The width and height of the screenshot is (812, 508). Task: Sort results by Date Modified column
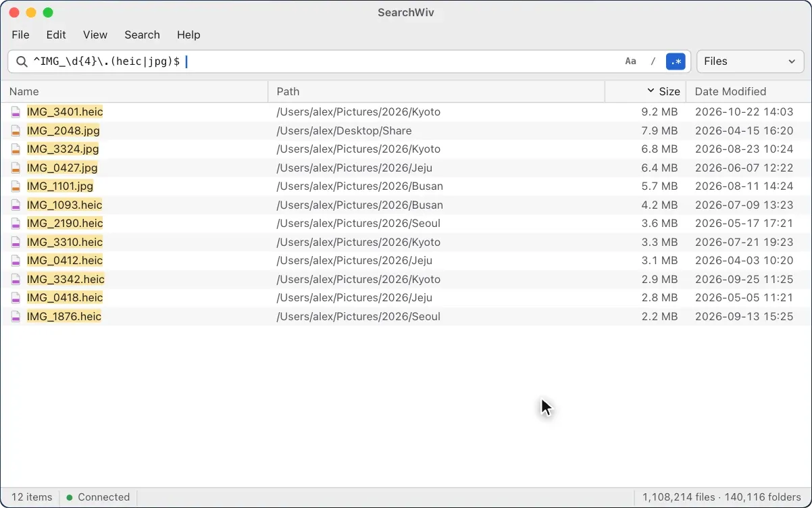point(748,92)
